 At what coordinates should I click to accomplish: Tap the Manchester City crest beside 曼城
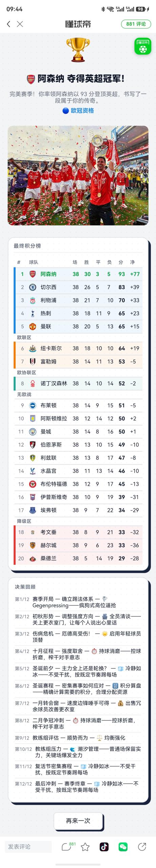click(33, 432)
